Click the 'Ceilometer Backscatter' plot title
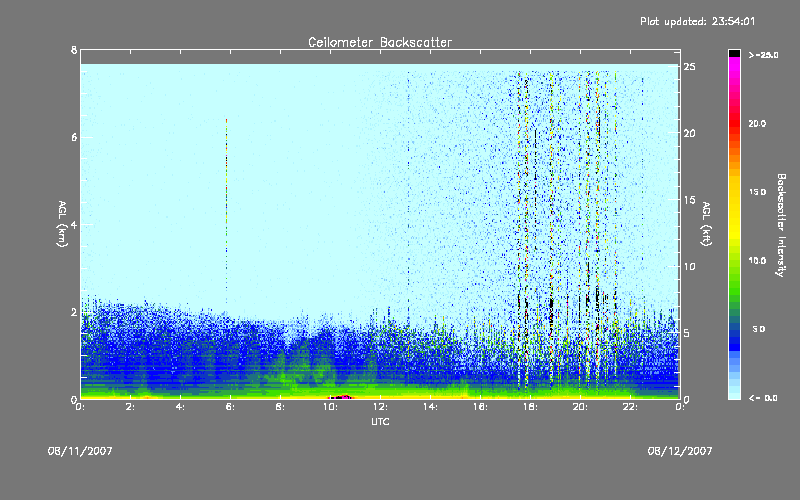The height and width of the screenshot is (500, 800). coord(380,42)
